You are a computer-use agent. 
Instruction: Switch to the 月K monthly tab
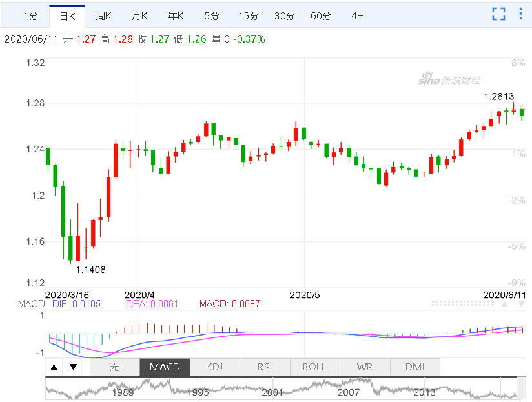pos(139,16)
